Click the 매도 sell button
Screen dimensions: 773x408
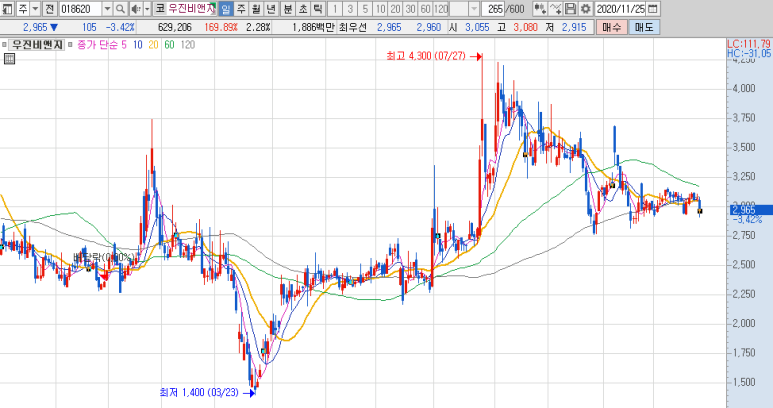pos(644,28)
